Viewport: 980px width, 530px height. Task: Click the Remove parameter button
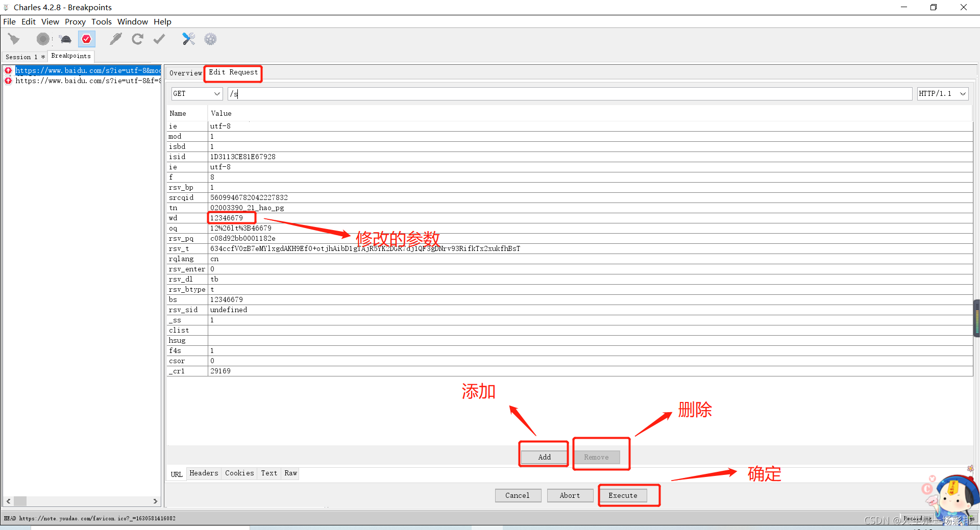pos(596,457)
